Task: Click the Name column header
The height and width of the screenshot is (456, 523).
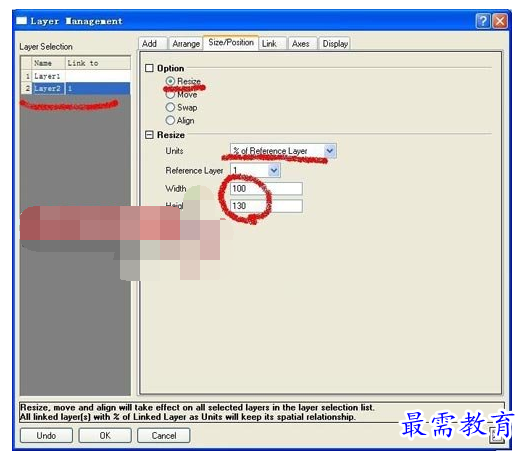Action: [x=48, y=63]
